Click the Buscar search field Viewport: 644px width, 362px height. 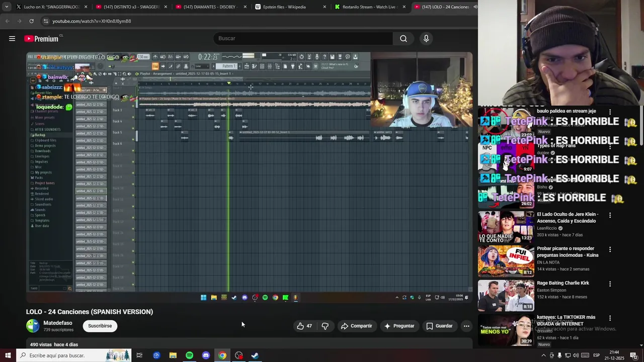(303, 38)
